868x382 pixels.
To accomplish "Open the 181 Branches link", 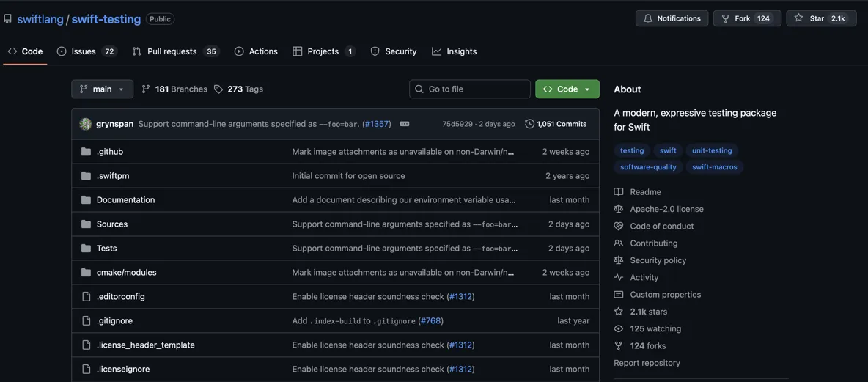I will click(x=174, y=89).
